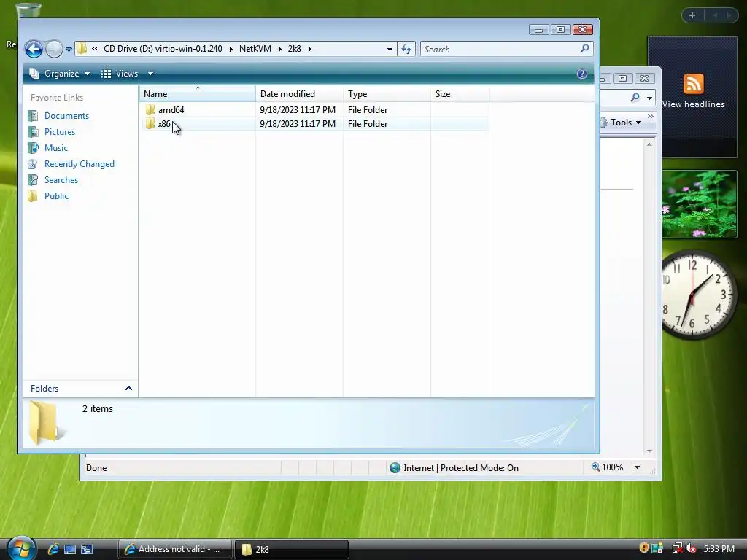
Task: Click IE scrollbar down arrow
Action: [x=649, y=451]
